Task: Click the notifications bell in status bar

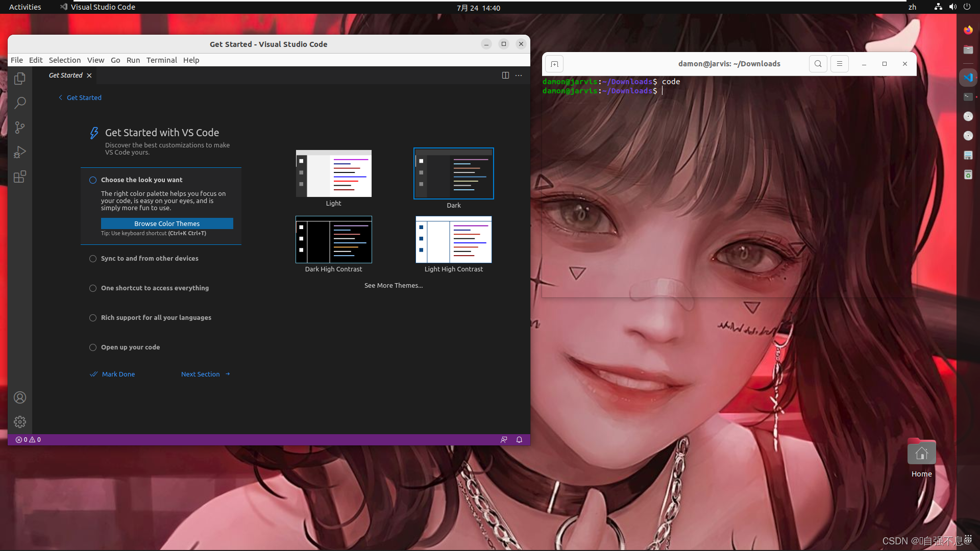Action: (x=519, y=440)
